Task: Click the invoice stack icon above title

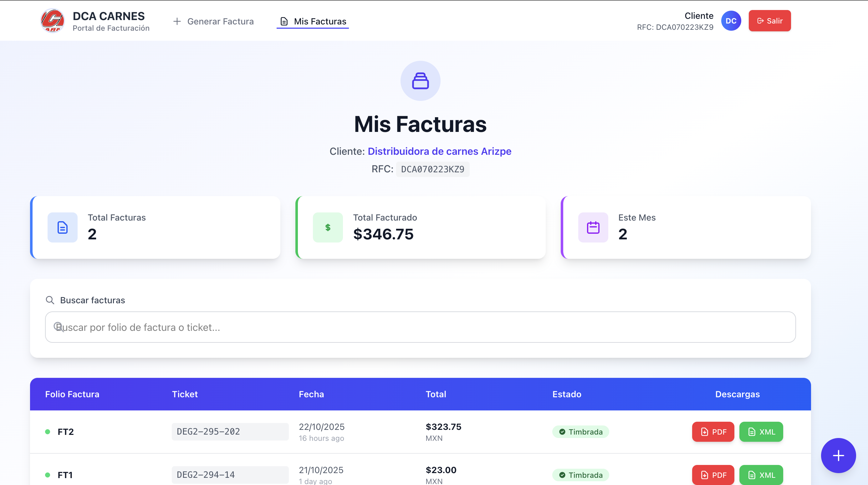Action: coord(420,81)
